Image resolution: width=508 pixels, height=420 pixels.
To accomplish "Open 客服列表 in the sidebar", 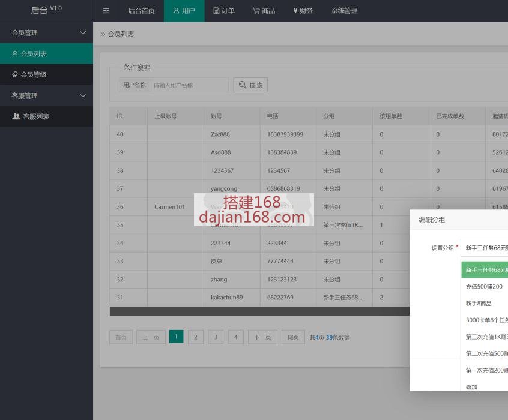I will [x=46, y=117].
